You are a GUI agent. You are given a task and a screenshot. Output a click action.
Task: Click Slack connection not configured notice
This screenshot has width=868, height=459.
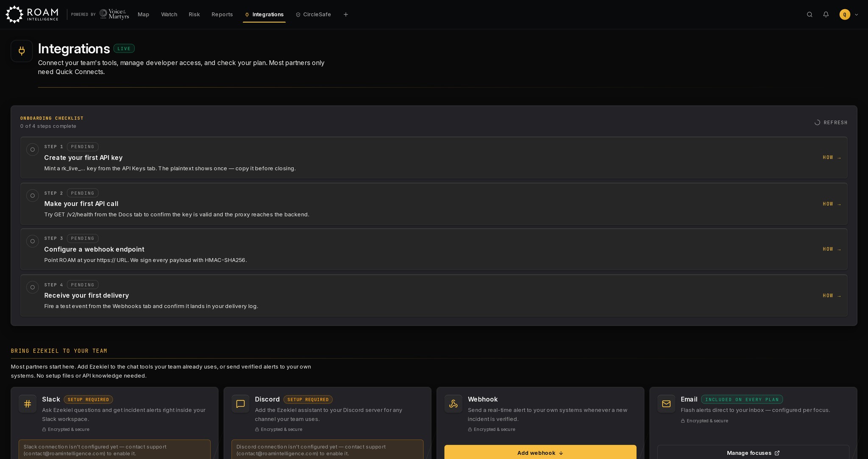click(x=114, y=450)
